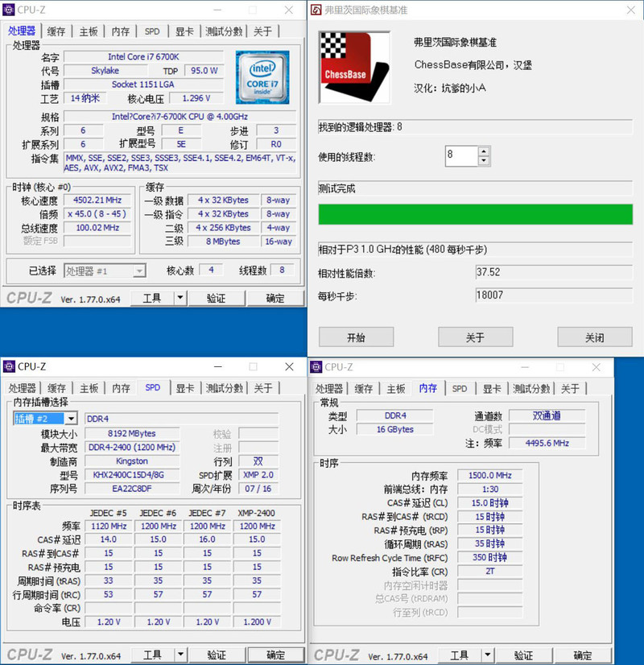Click the part number KHX2400C15D4/8G
644x665 pixels.
132,475
